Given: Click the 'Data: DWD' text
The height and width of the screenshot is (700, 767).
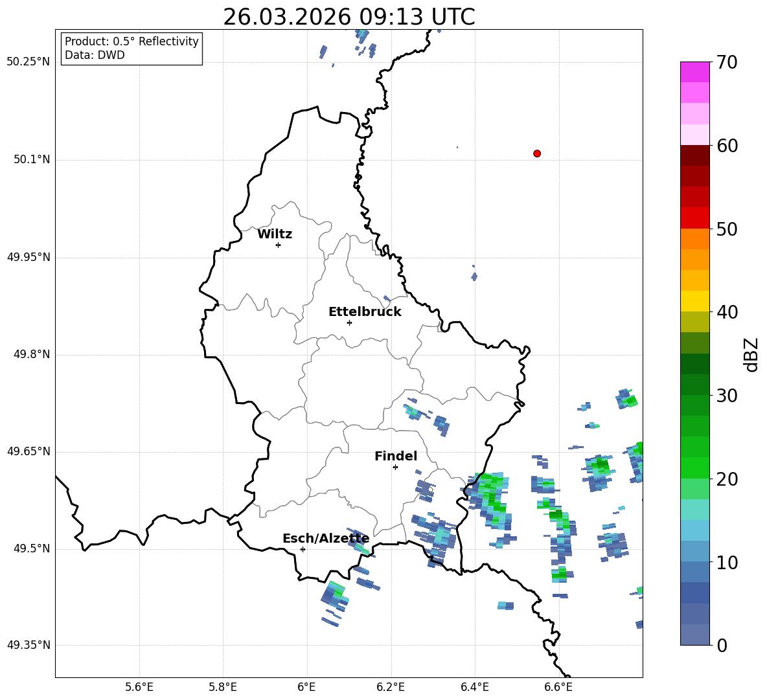Looking at the screenshot, I should [x=95, y=55].
